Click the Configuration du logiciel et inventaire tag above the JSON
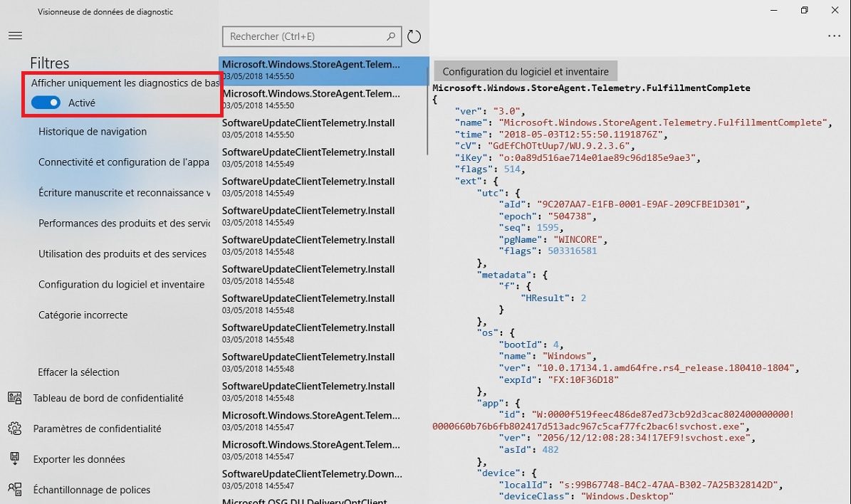851x504 pixels. (526, 72)
